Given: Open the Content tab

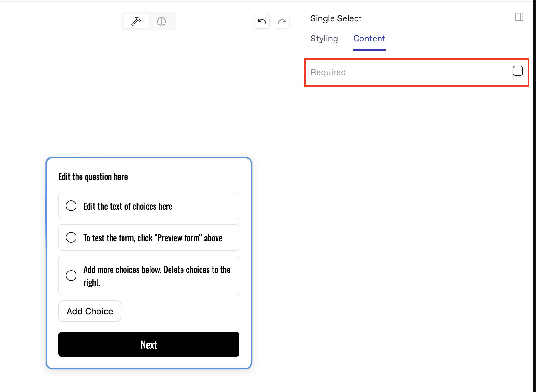Looking at the screenshot, I should click(369, 39).
